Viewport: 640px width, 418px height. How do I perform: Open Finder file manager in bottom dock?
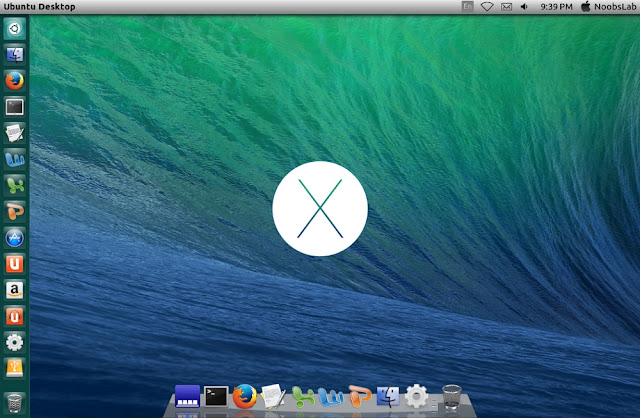[388, 396]
